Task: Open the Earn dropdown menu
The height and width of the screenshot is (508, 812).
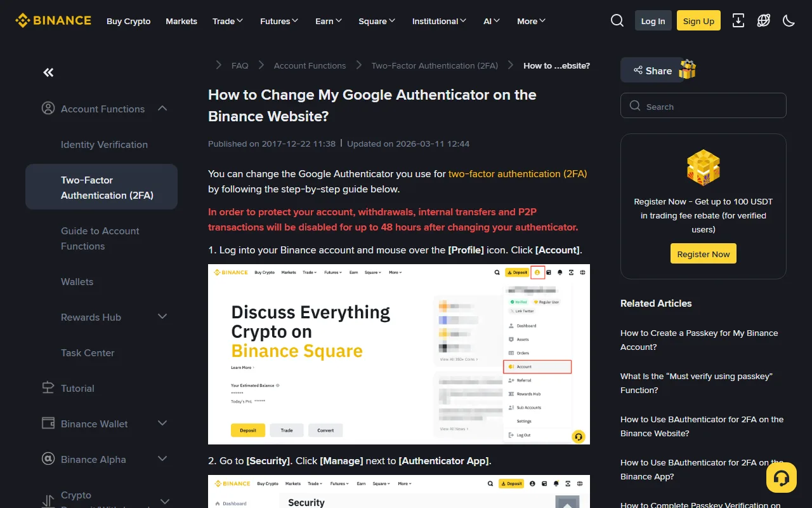Action: pos(329,21)
